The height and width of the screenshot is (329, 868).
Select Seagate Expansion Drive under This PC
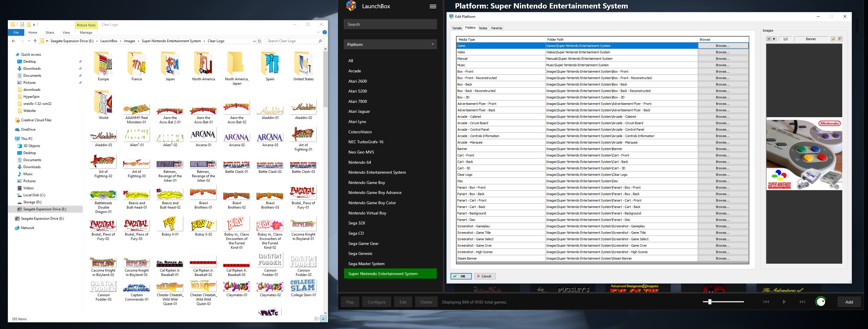click(45, 209)
